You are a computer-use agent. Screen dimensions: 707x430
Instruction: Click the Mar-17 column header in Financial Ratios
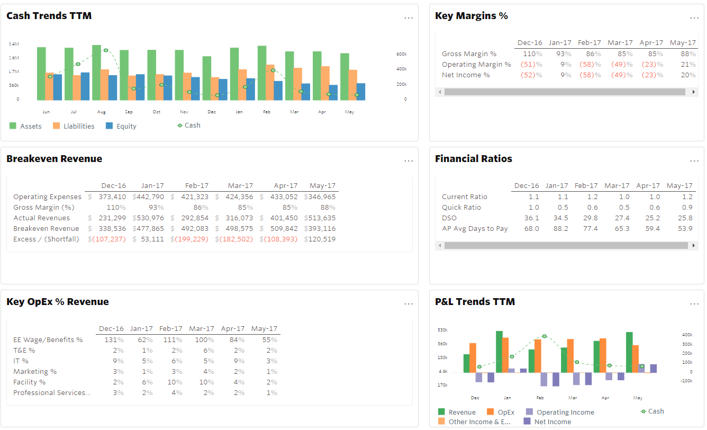pyautogui.click(x=616, y=185)
